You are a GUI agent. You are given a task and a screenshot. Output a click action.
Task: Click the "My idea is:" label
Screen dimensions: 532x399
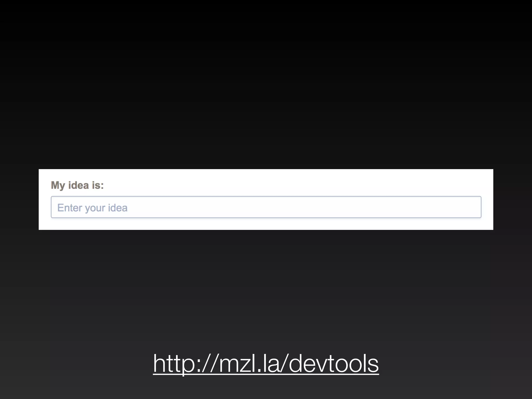coord(77,185)
